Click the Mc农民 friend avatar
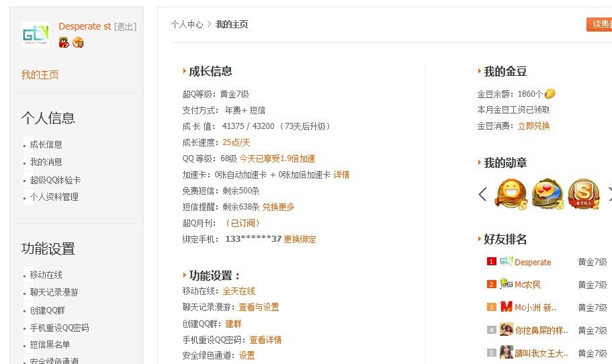The width and height of the screenshot is (612, 364). (x=507, y=283)
